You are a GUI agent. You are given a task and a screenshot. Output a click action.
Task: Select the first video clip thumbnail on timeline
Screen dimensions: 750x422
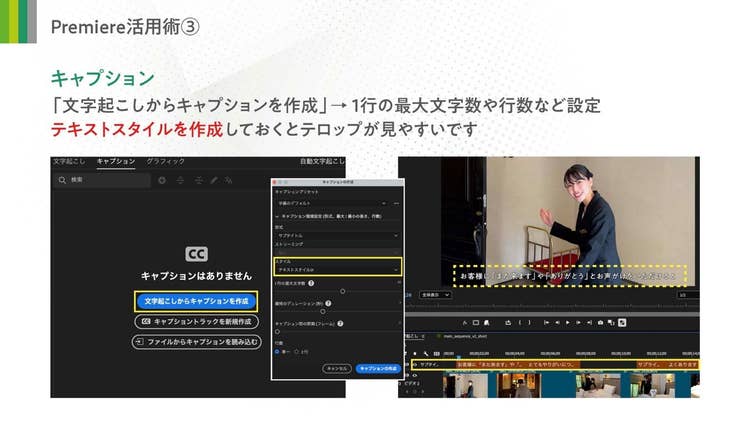click(x=465, y=386)
